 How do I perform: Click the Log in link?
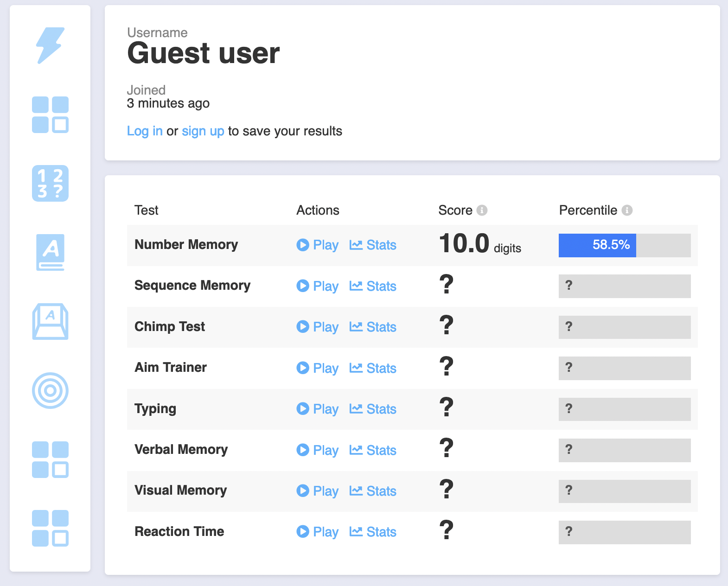145,131
